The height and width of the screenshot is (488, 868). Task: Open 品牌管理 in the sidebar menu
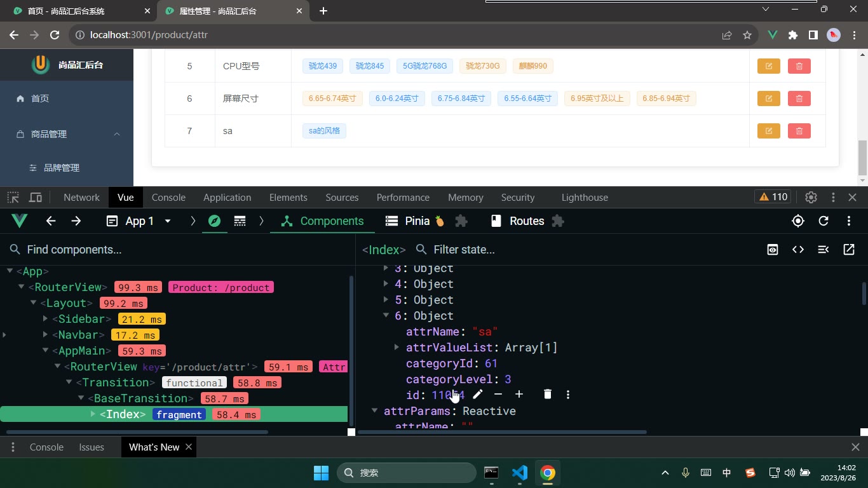coord(67,168)
